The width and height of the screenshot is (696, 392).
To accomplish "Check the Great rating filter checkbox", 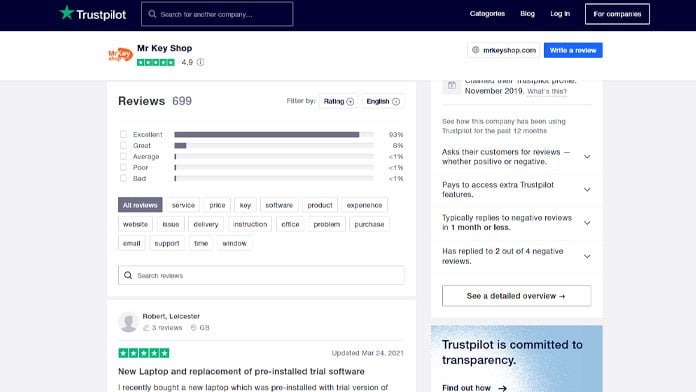I will pyautogui.click(x=123, y=145).
